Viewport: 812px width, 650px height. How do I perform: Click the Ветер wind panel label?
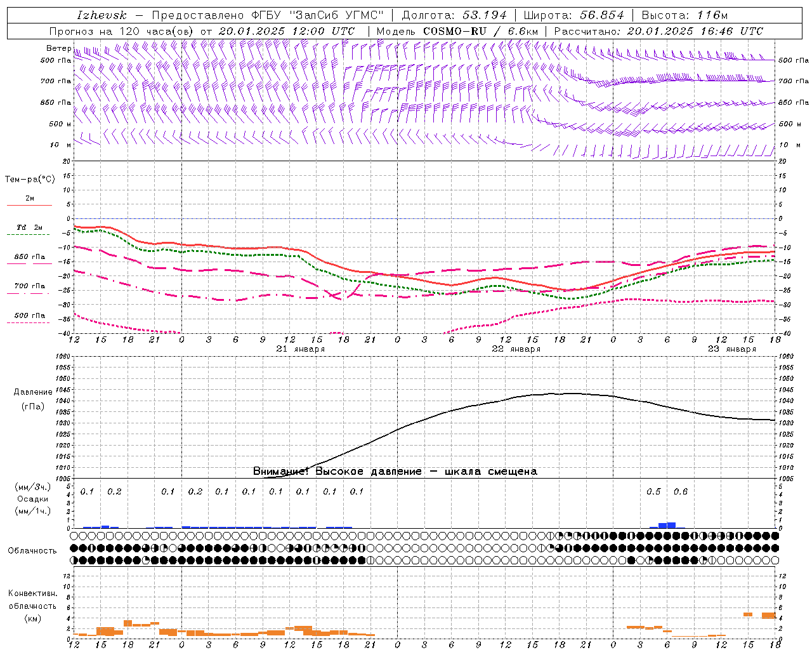[x=59, y=48]
